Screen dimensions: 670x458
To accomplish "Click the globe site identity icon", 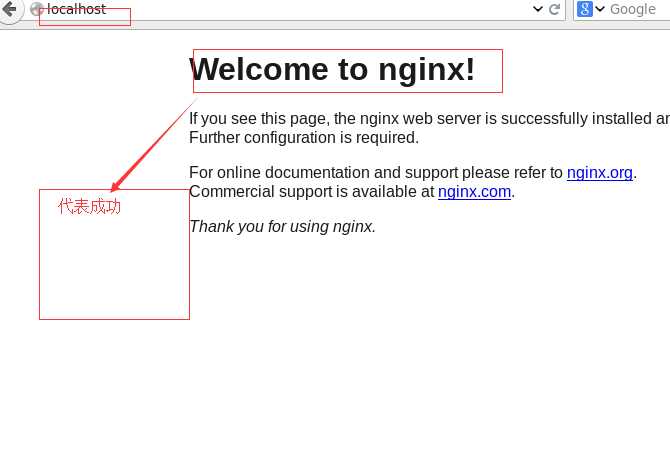I will coord(37,9).
